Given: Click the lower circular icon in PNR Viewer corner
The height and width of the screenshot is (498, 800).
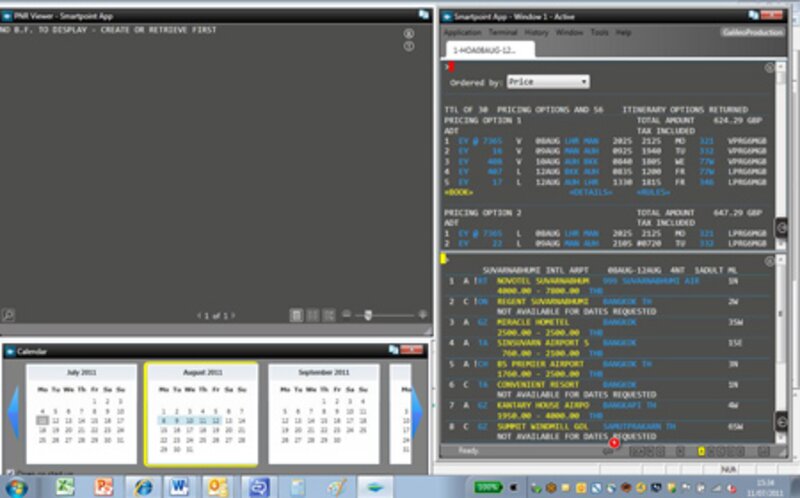Looking at the screenshot, I should (409, 46).
